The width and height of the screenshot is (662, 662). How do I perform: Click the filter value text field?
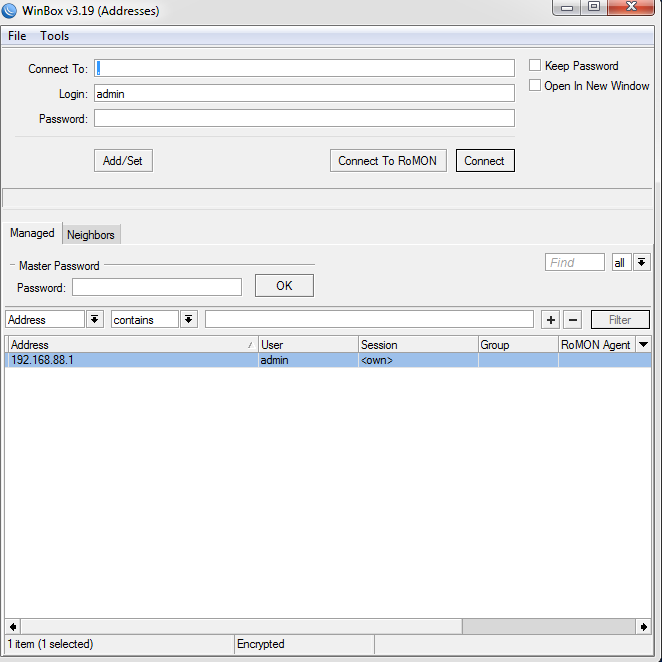coord(369,319)
